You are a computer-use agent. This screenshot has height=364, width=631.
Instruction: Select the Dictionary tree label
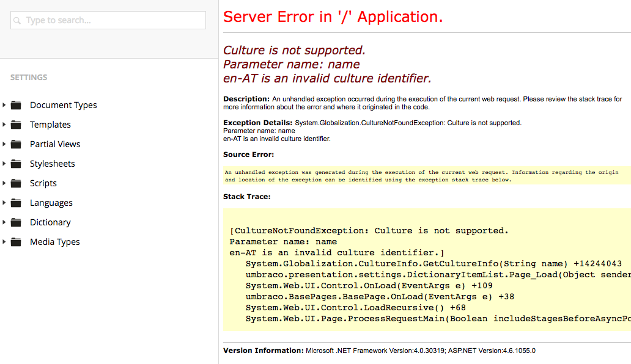tap(50, 222)
